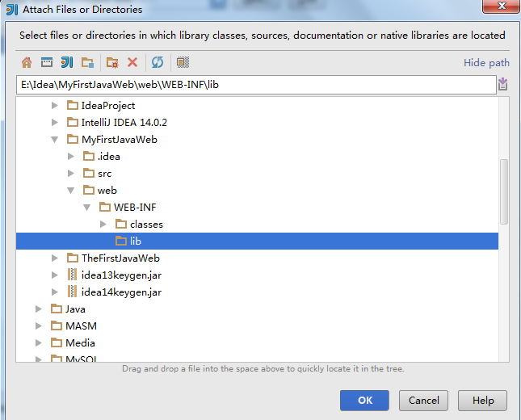Delete selected item with red X icon

tap(132, 62)
